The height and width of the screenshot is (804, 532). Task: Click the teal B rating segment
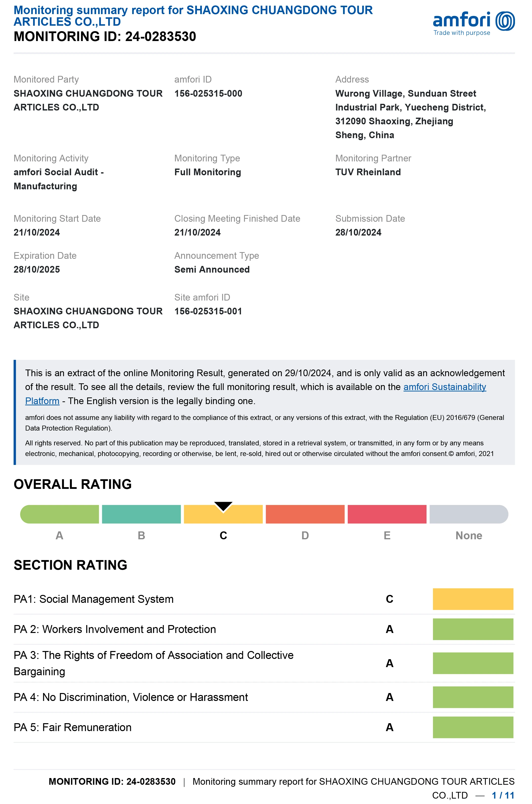click(x=141, y=514)
